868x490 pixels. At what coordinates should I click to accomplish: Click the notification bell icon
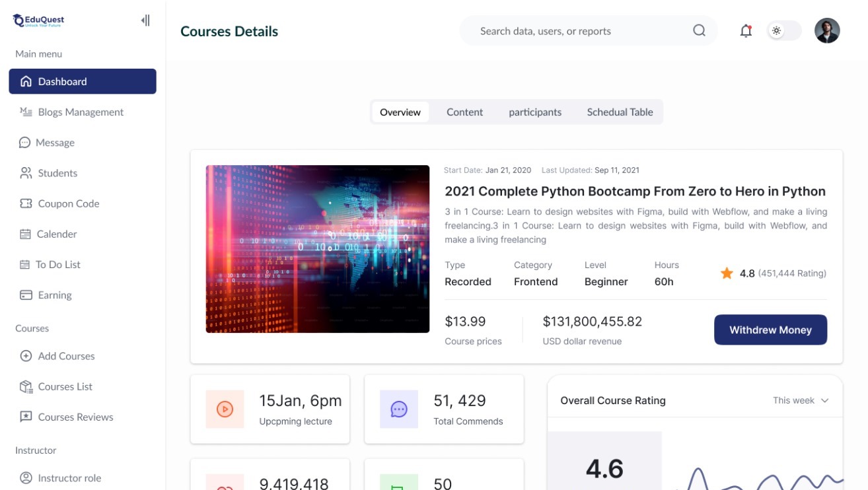pyautogui.click(x=746, y=31)
